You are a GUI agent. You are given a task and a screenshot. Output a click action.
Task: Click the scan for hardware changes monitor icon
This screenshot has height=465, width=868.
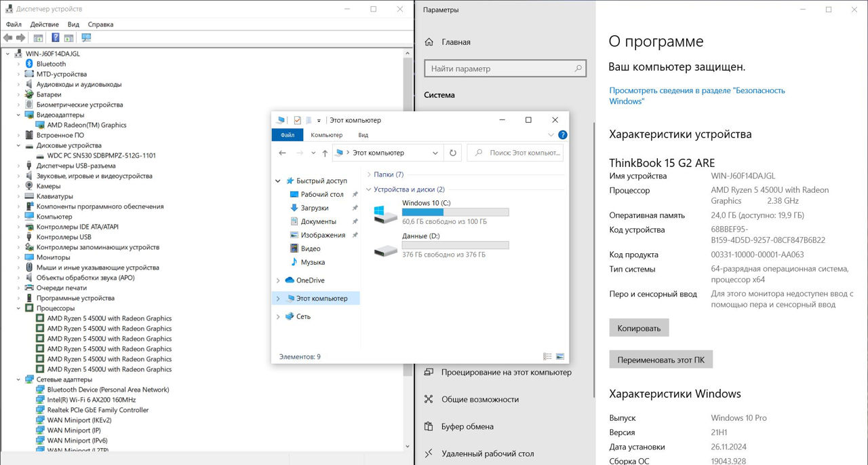coord(86,38)
